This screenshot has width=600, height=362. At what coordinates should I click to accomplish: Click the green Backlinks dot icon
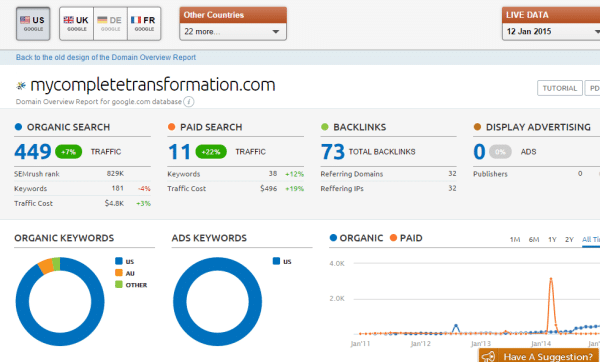click(x=324, y=127)
